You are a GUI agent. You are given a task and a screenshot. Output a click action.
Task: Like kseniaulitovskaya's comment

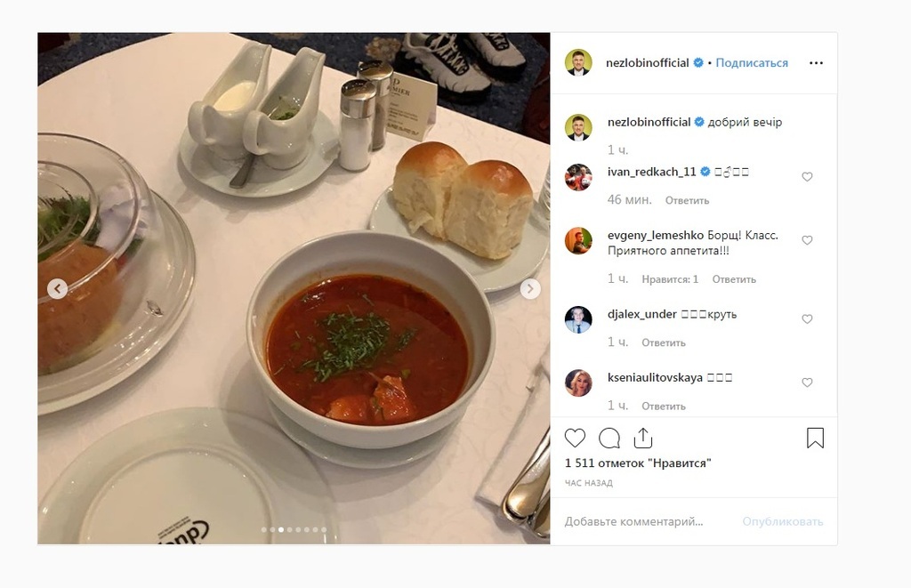click(807, 383)
